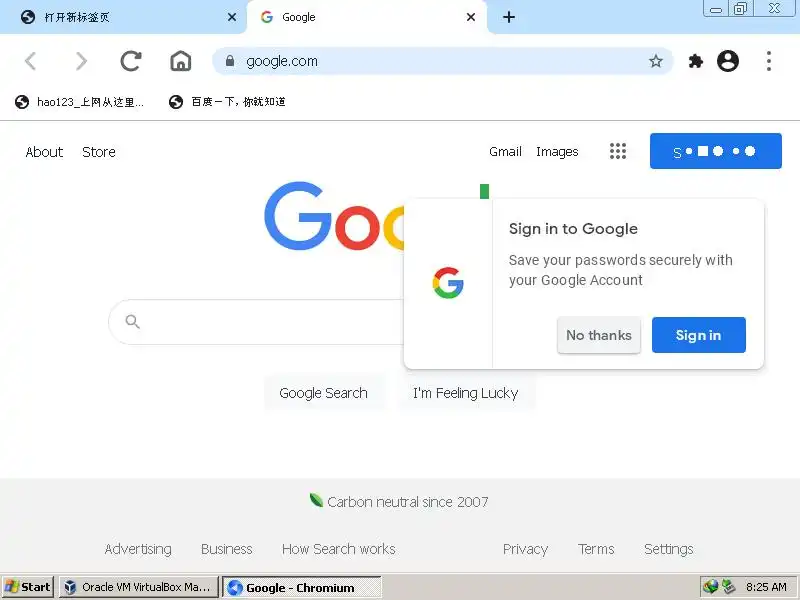Image resolution: width=800 pixels, height=600 pixels.
Task: Open the Gmail link
Action: tap(505, 152)
